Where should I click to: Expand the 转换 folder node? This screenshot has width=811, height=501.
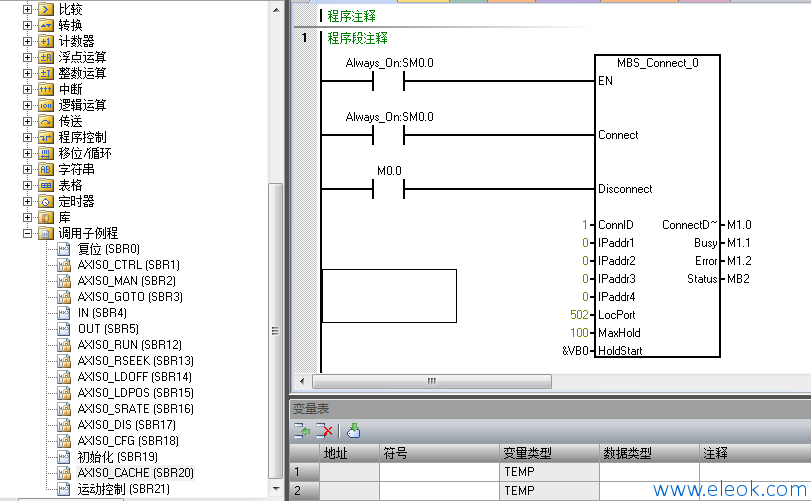pos(27,25)
